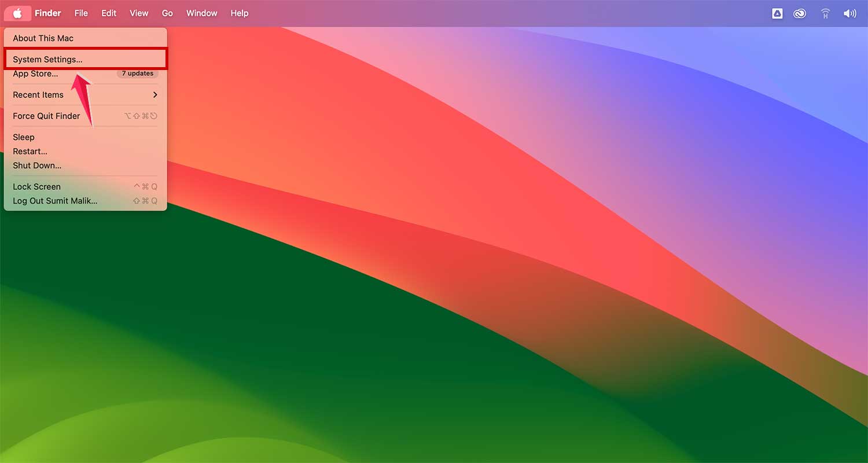Click the Apple logo in the menu bar
Image resolution: width=868 pixels, height=463 pixels.
pyautogui.click(x=17, y=13)
